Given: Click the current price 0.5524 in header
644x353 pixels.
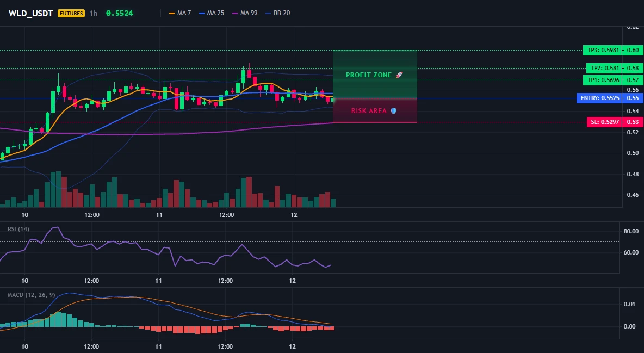Looking at the screenshot, I should (120, 13).
